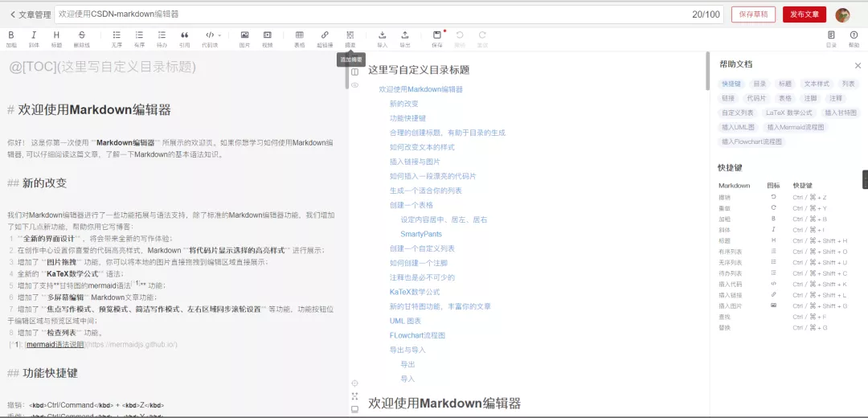Close the 帮助文档 panel
Image resolution: width=868 pixels, height=418 pixels.
858,65
